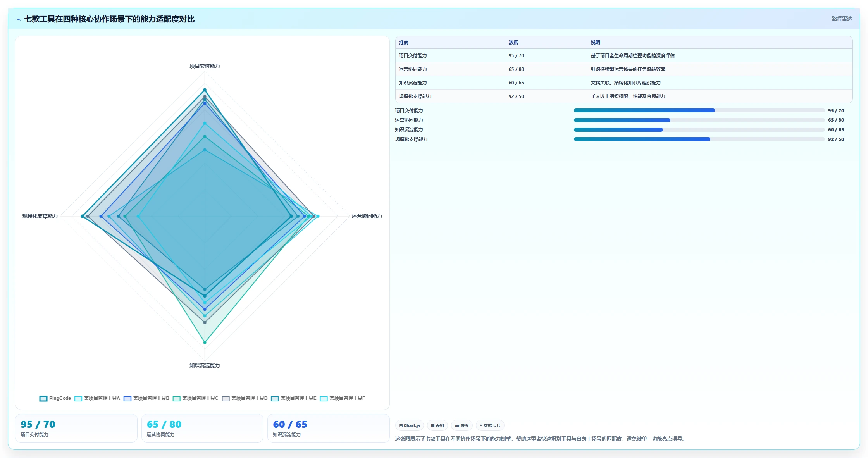Select the 知识沉淀能力 table row cell

pyautogui.click(x=413, y=83)
